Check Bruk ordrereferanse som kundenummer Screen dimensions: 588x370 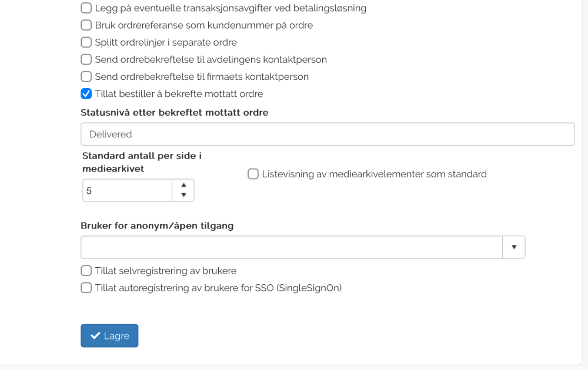click(x=86, y=25)
